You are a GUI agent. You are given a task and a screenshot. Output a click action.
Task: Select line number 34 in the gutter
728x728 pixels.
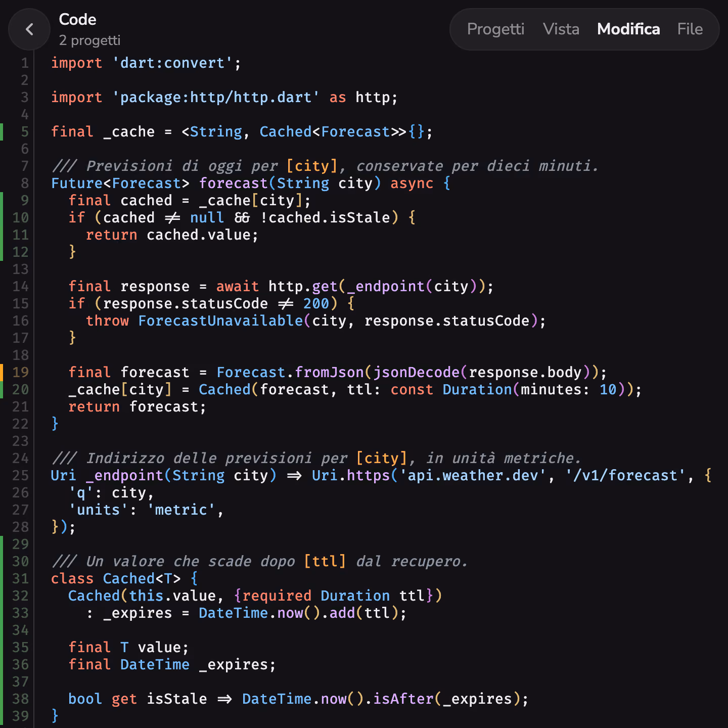click(x=20, y=630)
